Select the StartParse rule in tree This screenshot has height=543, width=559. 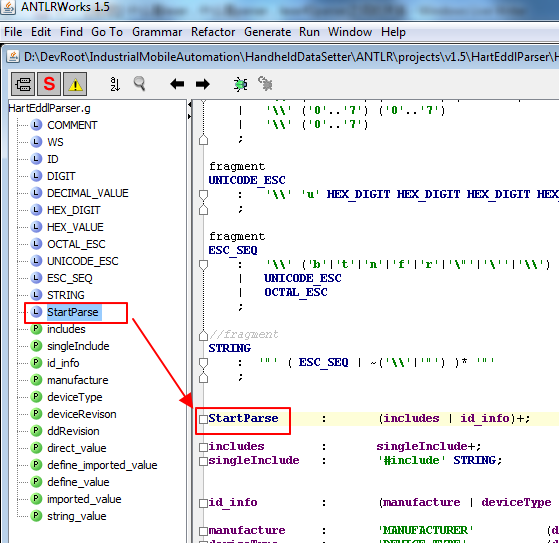[x=73, y=312]
